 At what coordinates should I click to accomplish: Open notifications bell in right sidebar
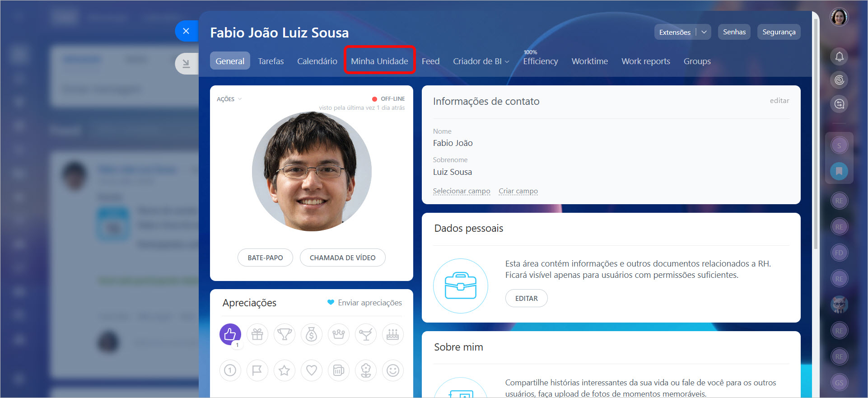click(839, 56)
